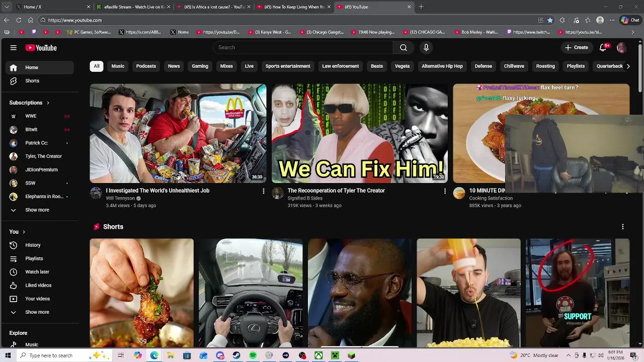Viewport: 644px width, 362px height.
Task: Click the Will Tennyson channel avatar
Action: (96, 194)
